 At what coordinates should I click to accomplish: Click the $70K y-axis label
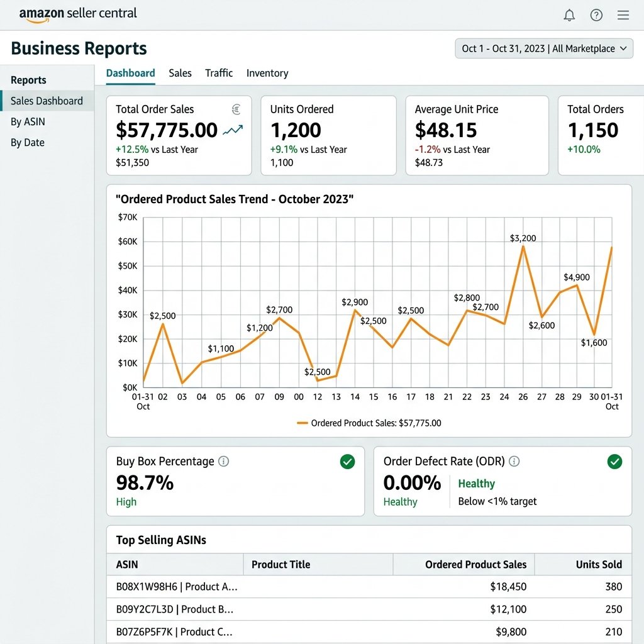[x=128, y=217]
